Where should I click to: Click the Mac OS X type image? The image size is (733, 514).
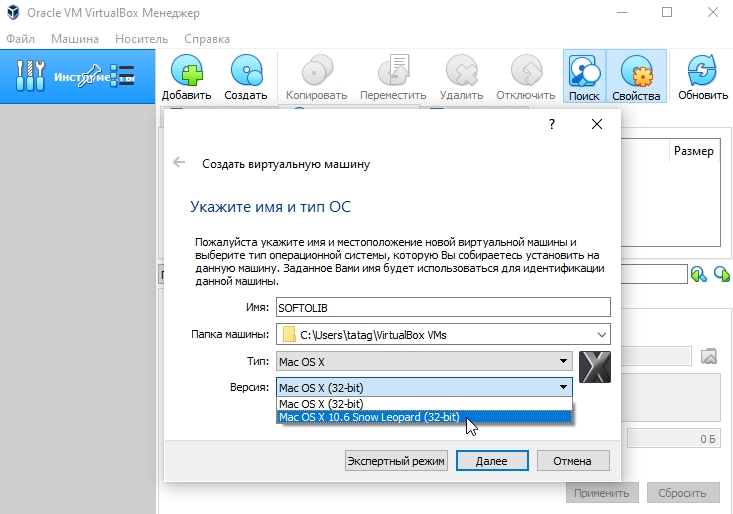coord(595,367)
